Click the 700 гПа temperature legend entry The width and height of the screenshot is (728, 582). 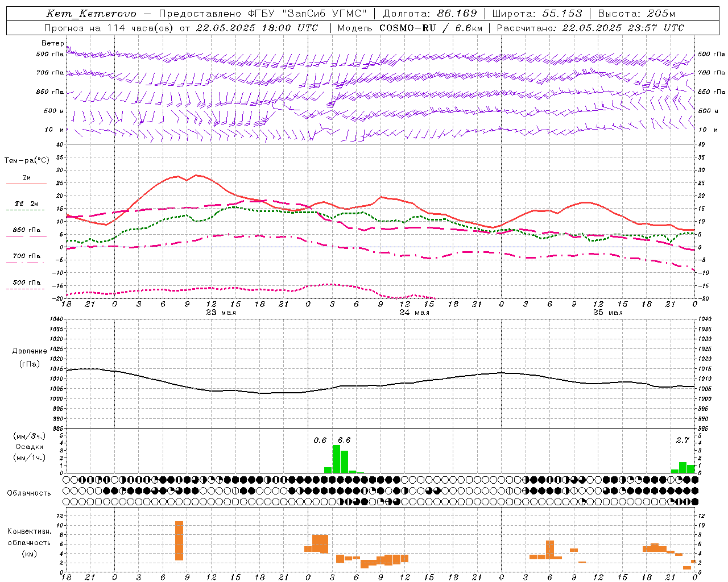click(27, 256)
